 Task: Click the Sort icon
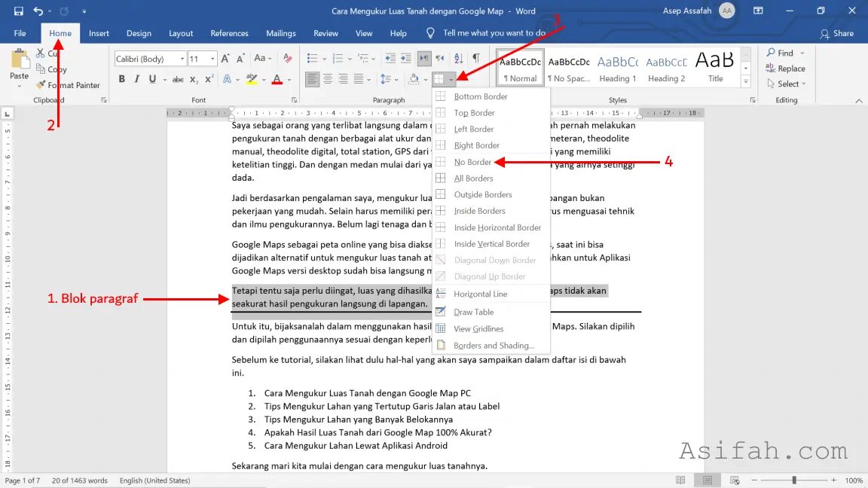tap(458, 59)
